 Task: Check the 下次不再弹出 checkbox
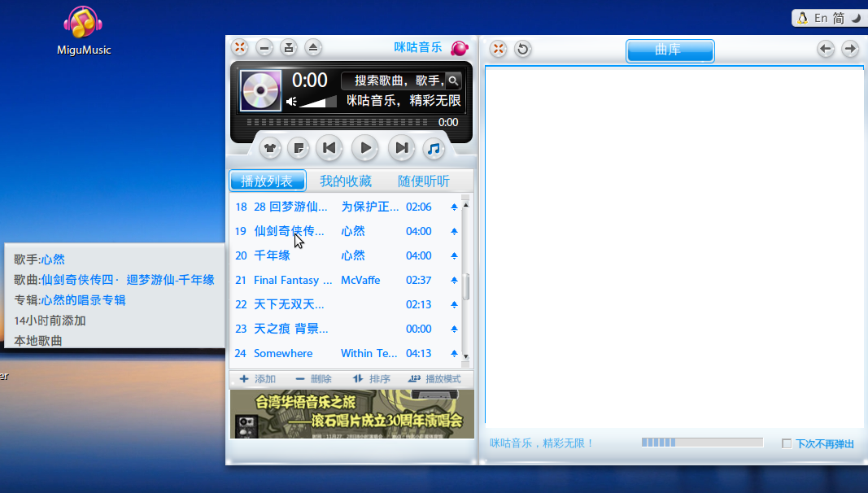tap(786, 443)
